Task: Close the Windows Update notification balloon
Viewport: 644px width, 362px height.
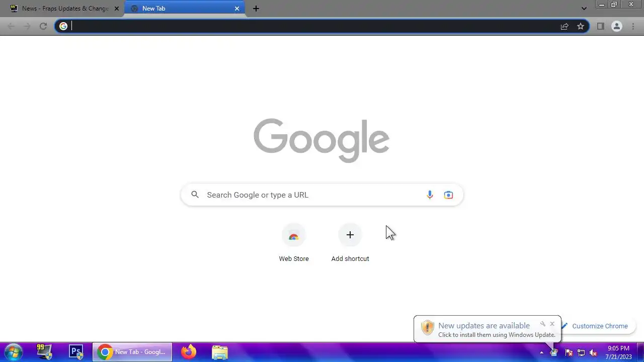Action: [x=552, y=324]
